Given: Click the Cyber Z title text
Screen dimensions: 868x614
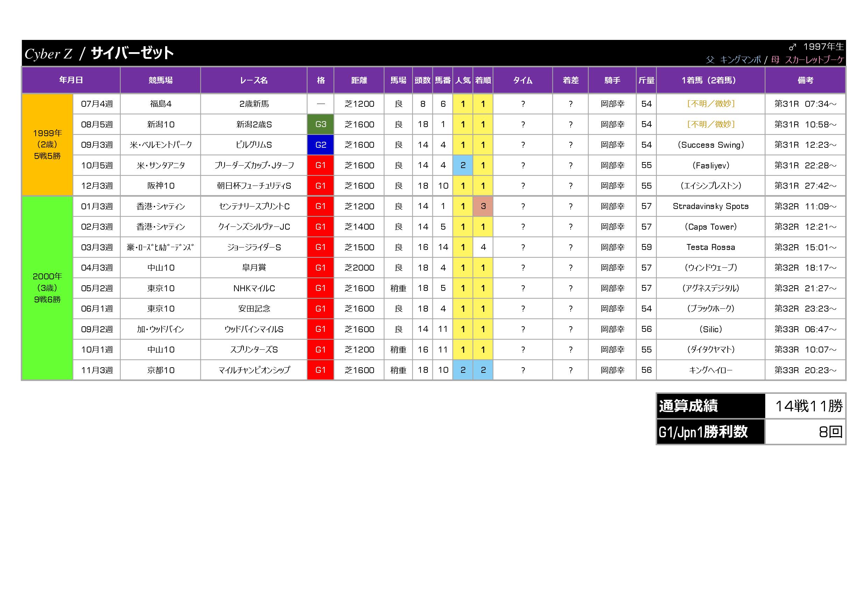Looking at the screenshot, I should pyautogui.click(x=48, y=54).
